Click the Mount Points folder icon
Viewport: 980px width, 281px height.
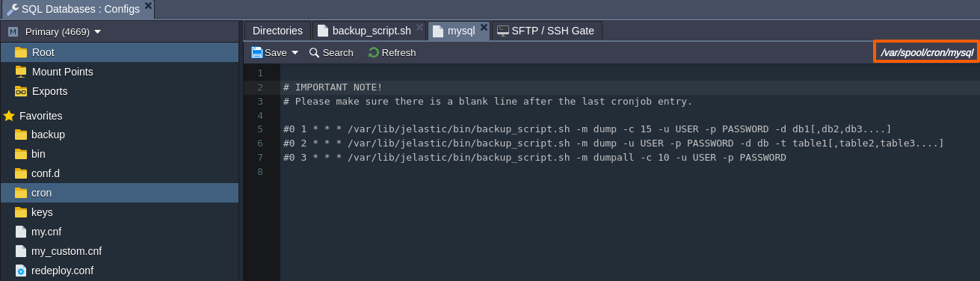[x=21, y=72]
